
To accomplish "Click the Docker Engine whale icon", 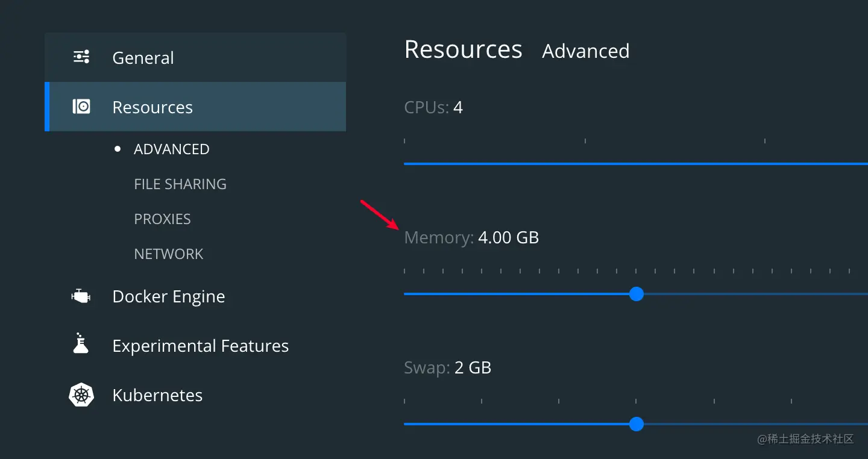I will coord(81,296).
